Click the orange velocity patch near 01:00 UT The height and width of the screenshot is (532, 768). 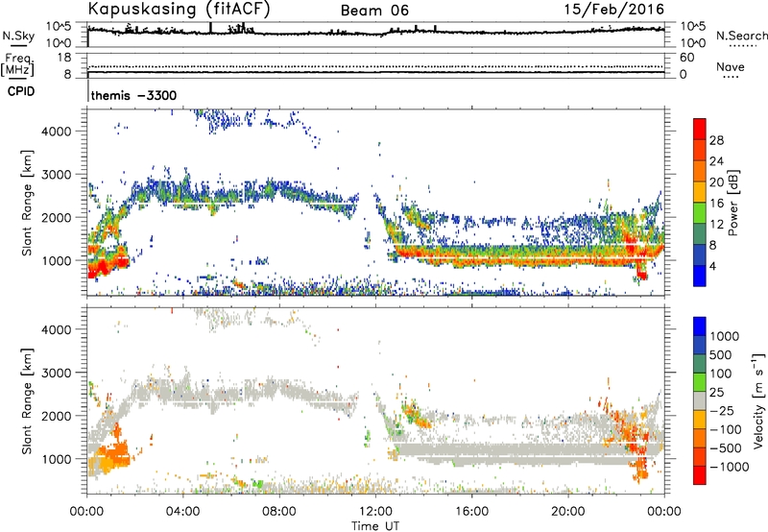point(113,454)
